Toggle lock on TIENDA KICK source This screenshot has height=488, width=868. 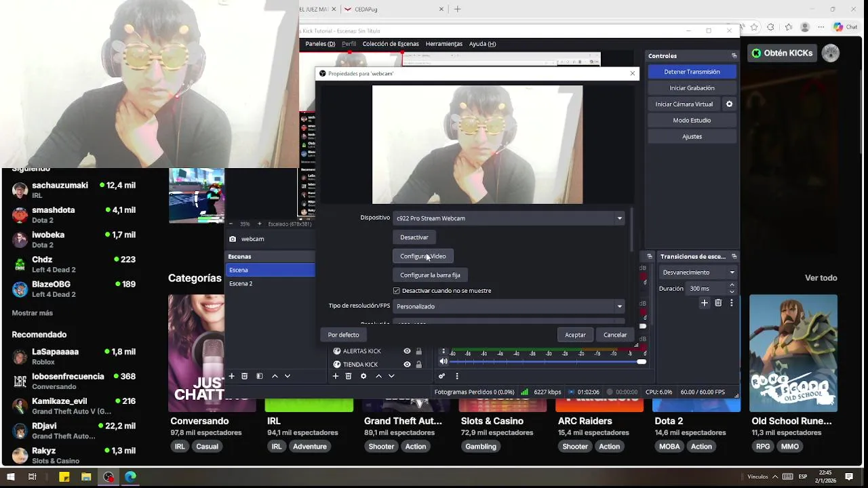pos(418,365)
